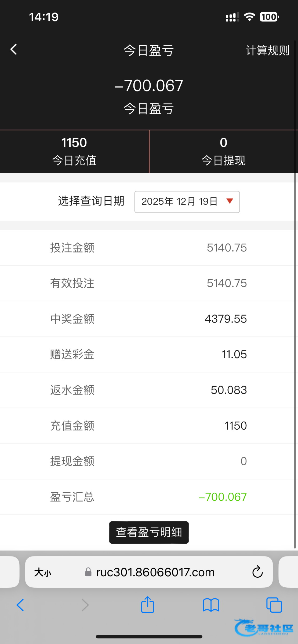Tap the green 盈亏汇总 value
Viewport: 298px width, 644px height.
pyautogui.click(x=223, y=497)
